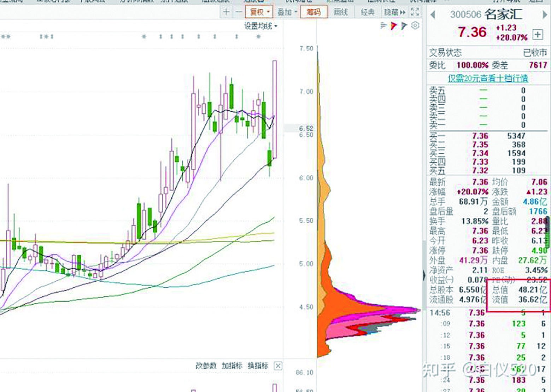Toggle 画线 drawing mode

(x=341, y=12)
